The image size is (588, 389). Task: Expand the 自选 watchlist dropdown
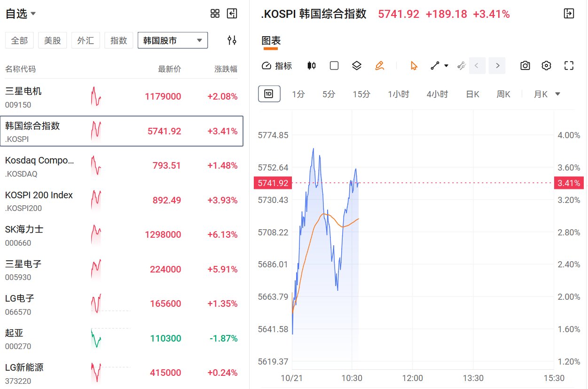click(21, 14)
